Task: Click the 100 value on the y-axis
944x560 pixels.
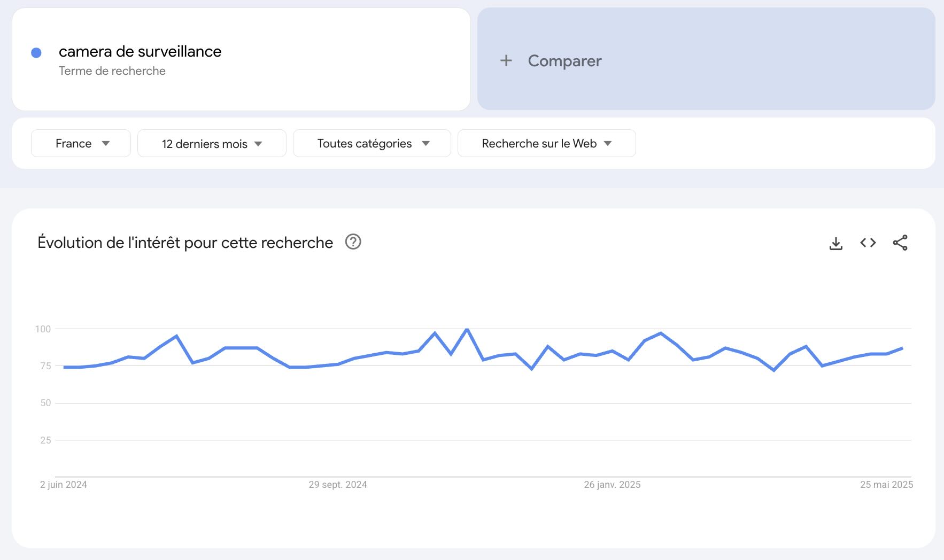Action: (43, 329)
